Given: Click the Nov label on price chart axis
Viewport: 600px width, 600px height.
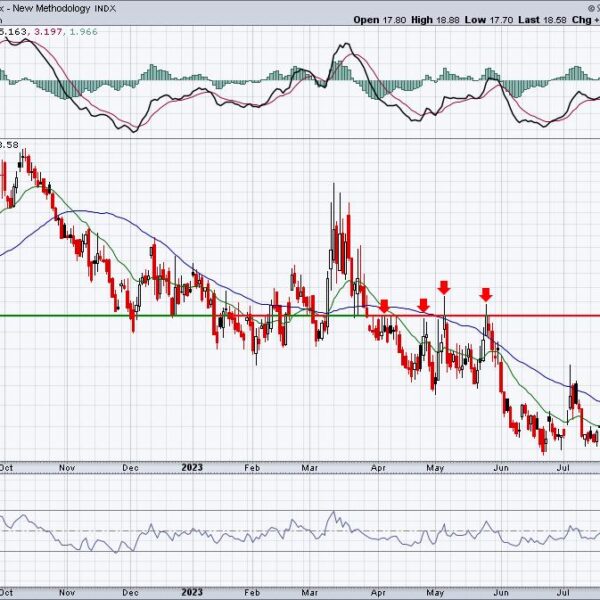Looking at the screenshot, I should click(67, 468).
